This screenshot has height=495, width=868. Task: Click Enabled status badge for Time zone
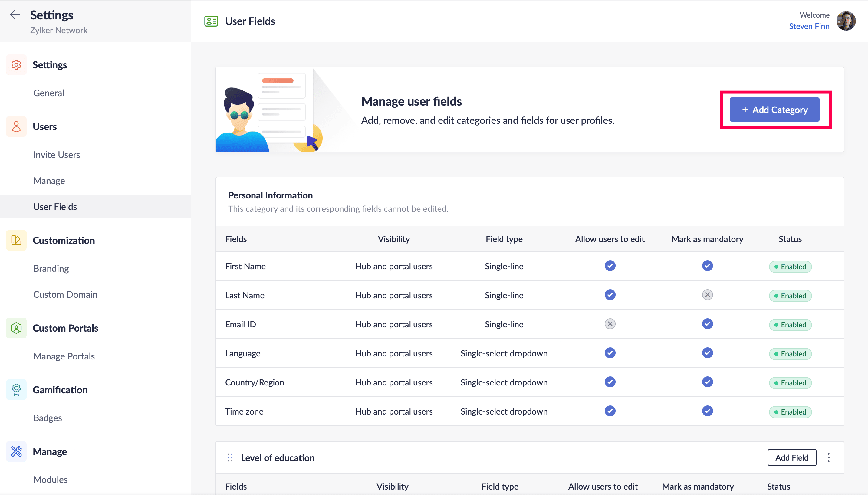790,412
